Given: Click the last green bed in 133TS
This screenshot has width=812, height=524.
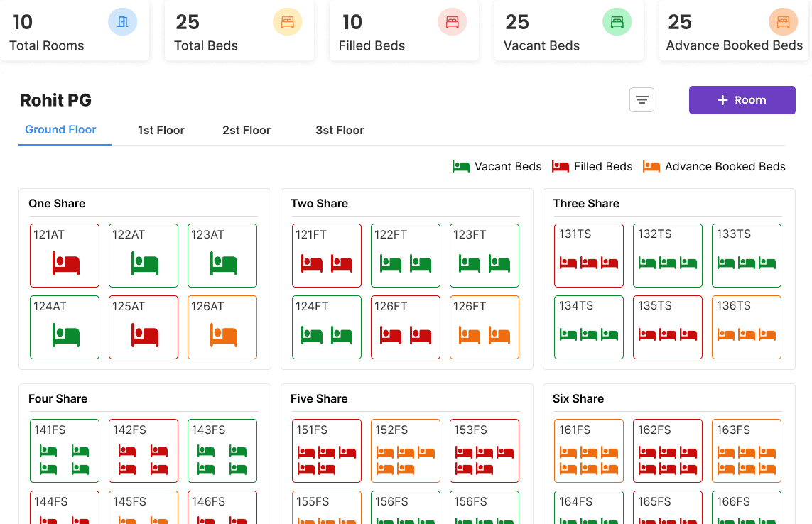Looking at the screenshot, I should point(767,263).
